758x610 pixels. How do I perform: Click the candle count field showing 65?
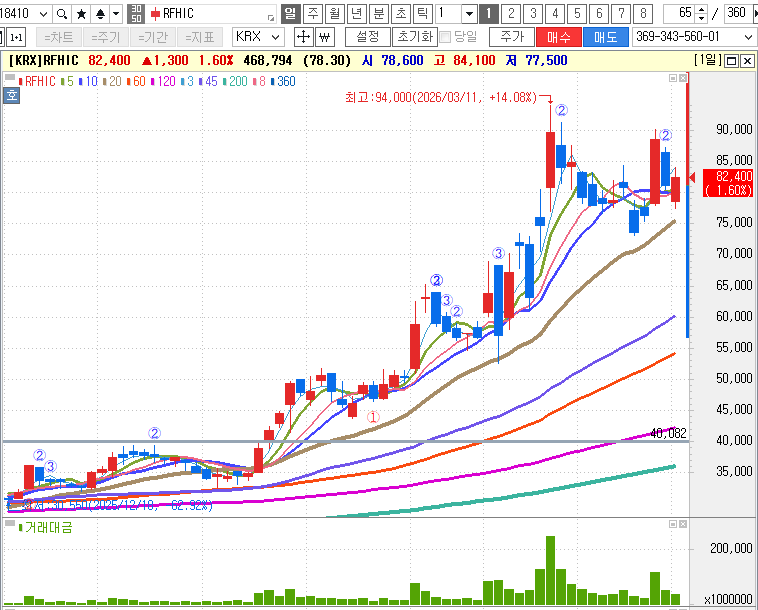(680, 14)
